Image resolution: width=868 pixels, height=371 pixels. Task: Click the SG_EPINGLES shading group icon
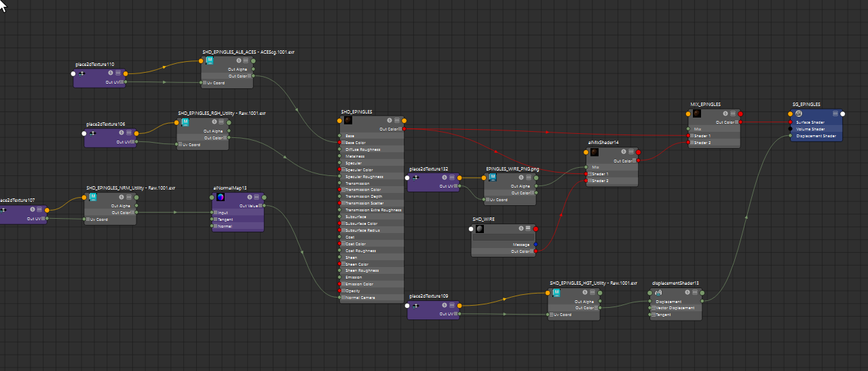[x=799, y=113]
